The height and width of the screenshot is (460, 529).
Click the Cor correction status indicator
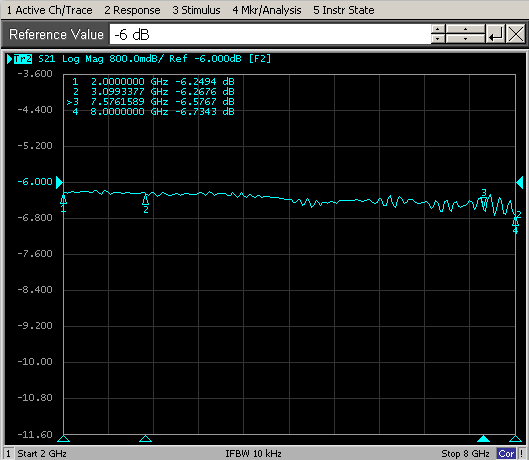click(x=506, y=454)
